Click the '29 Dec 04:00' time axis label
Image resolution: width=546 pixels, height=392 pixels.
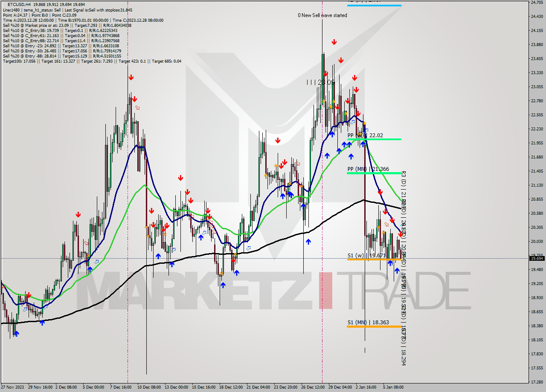[340, 387]
